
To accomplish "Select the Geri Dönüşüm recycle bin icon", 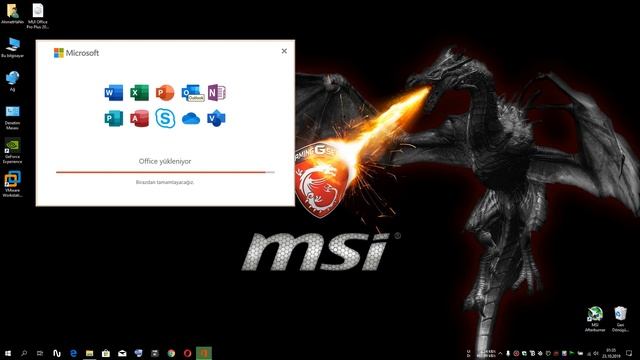I will coord(620,319).
